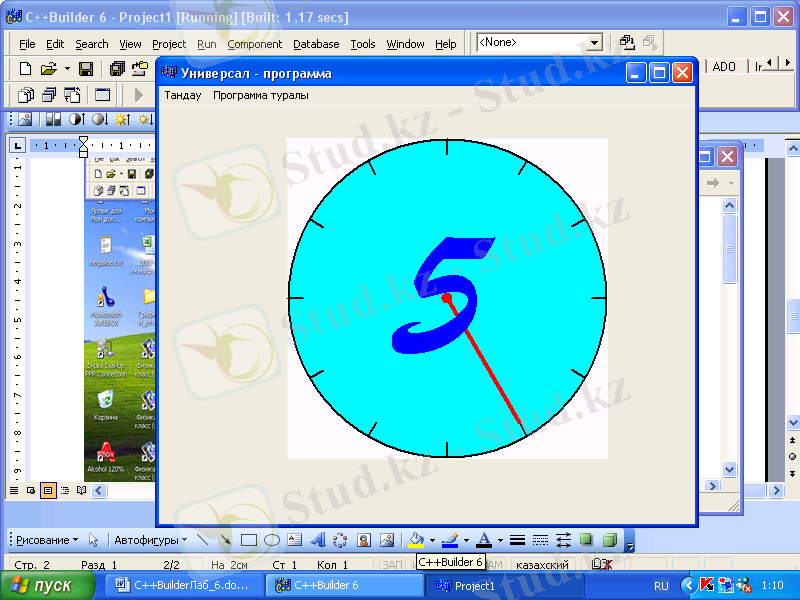Toggle the Select Objects arrow tool
Image resolution: width=800 pixels, height=600 pixels.
pyautogui.click(x=94, y=540)
